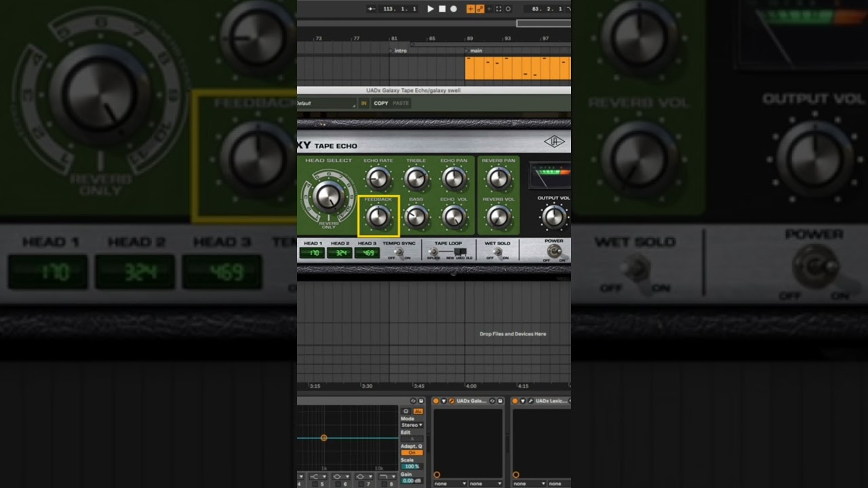Toggle the EQ headphone audition button
Image resolution: width=868 pixels, height=488 pixels.
pyautogui.click(x=406, y=411)
